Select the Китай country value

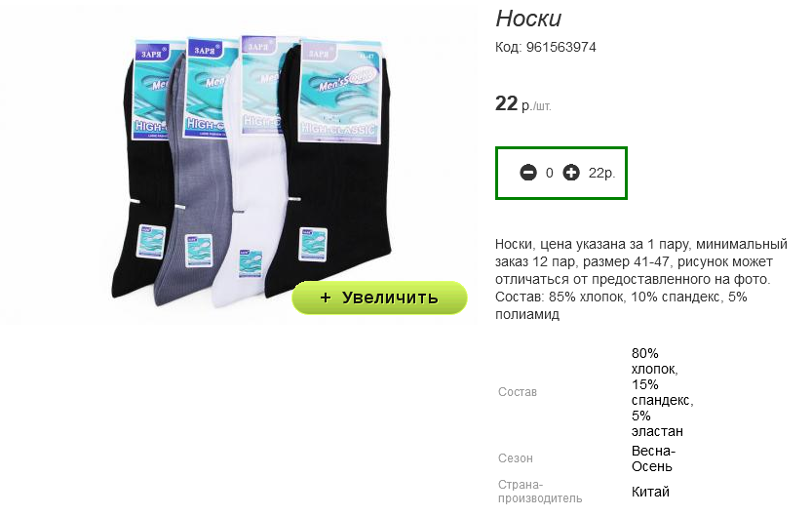(650, 492)
